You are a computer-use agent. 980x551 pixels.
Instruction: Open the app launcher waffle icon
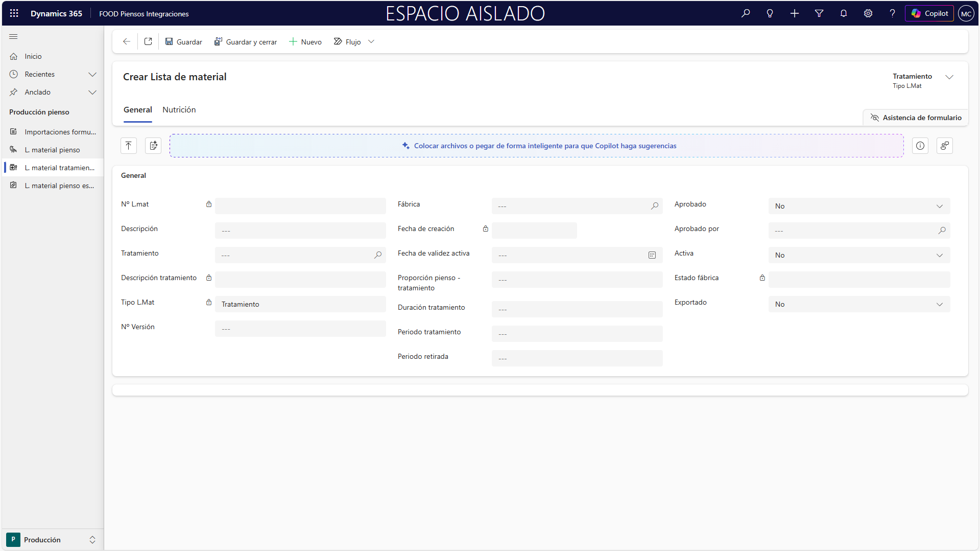pos(14,13)
